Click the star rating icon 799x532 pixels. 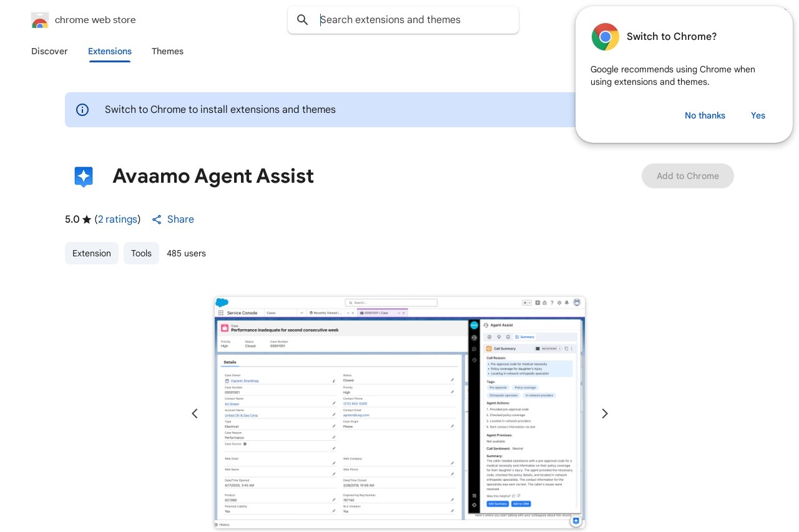point(87,220)
